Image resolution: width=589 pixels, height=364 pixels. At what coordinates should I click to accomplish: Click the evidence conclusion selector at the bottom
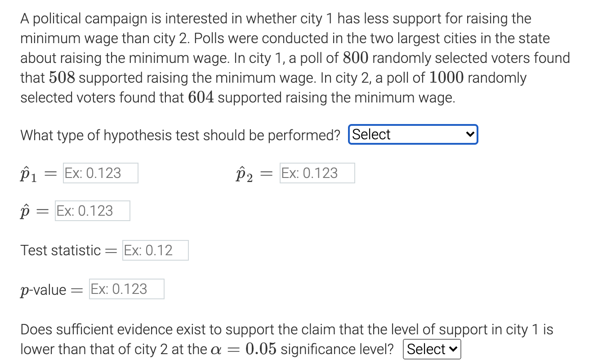point(432,349)
